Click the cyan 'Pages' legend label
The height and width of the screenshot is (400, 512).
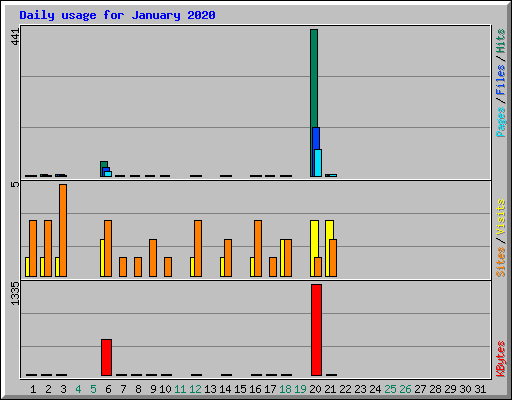point(501,122)
